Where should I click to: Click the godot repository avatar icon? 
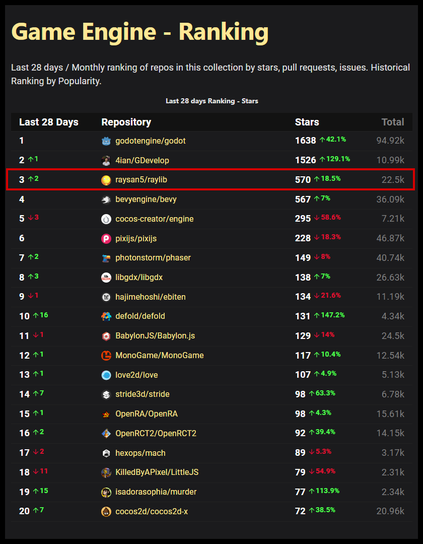coord(106,141)
